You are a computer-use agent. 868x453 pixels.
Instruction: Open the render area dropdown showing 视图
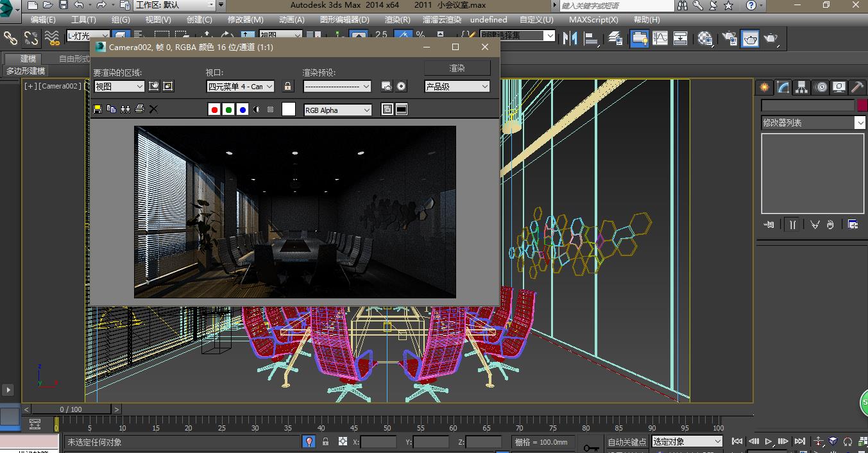click(119, 87)
